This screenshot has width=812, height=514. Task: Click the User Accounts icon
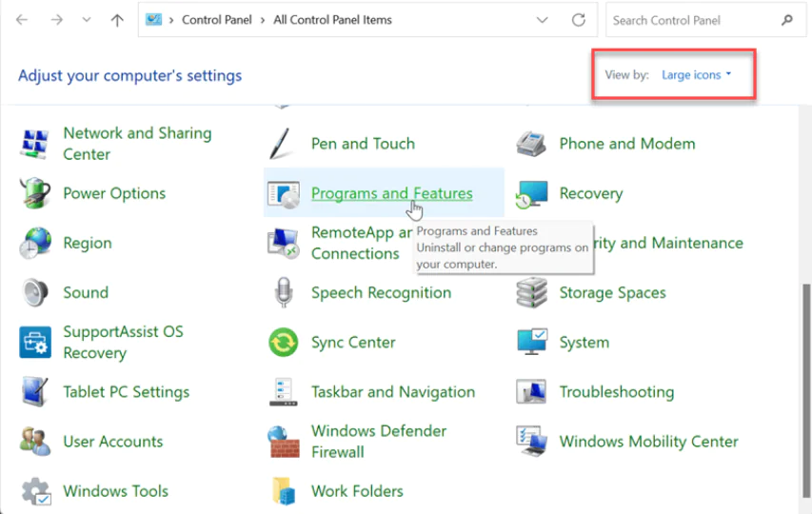click(35, 442)
